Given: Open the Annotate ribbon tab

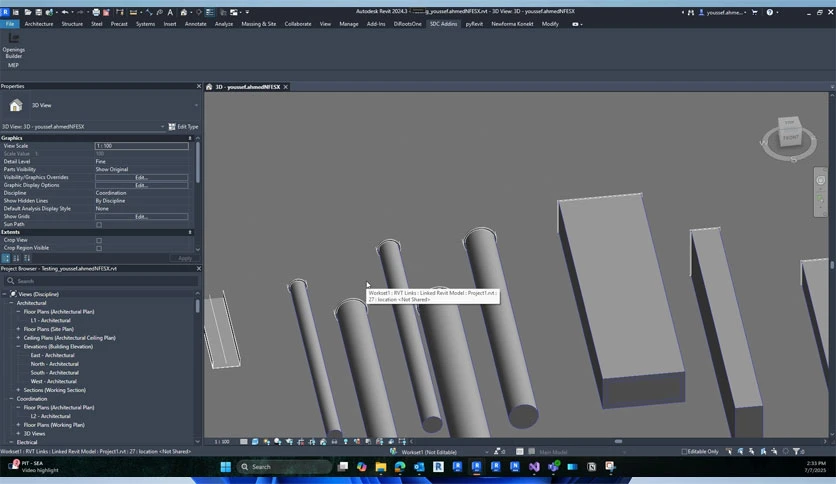Looking at the screenshot, I should coord(195,24).
